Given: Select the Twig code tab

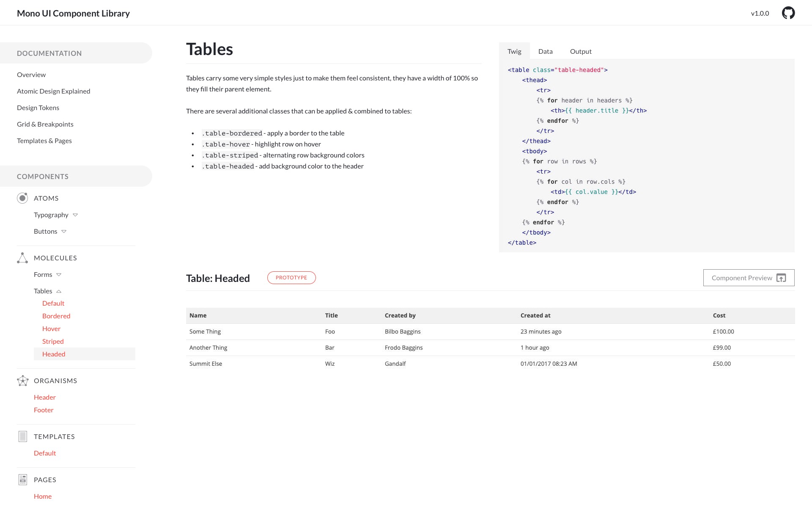Looking at the screenshot, I should [514, 51].
